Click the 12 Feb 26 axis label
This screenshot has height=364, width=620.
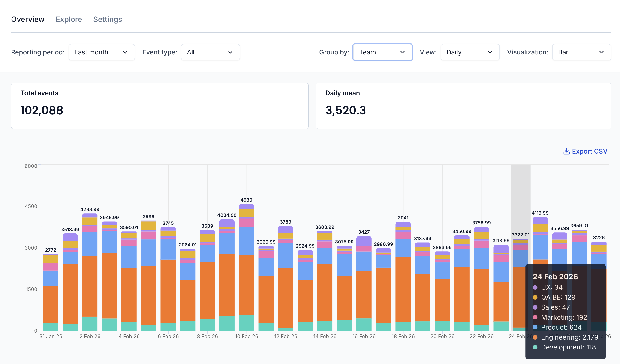(286, 337)
